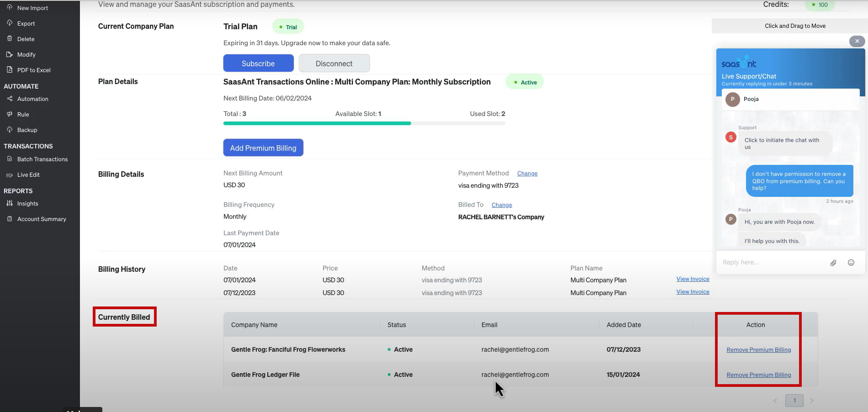Open the emoji picker in chat
Screen dimensions: 868x412
tap(851, 262)
